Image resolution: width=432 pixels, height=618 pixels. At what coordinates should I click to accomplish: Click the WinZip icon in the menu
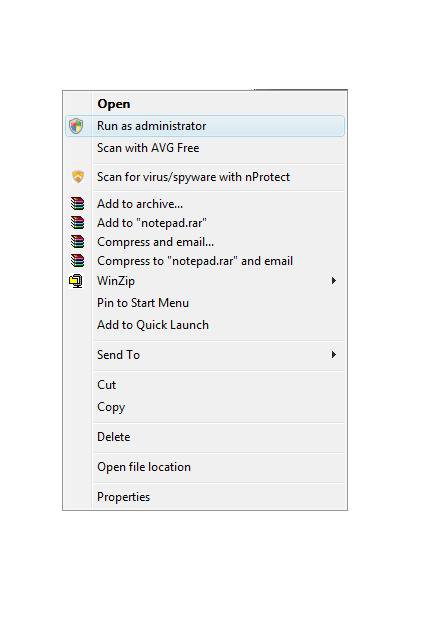tap(76, 281)
